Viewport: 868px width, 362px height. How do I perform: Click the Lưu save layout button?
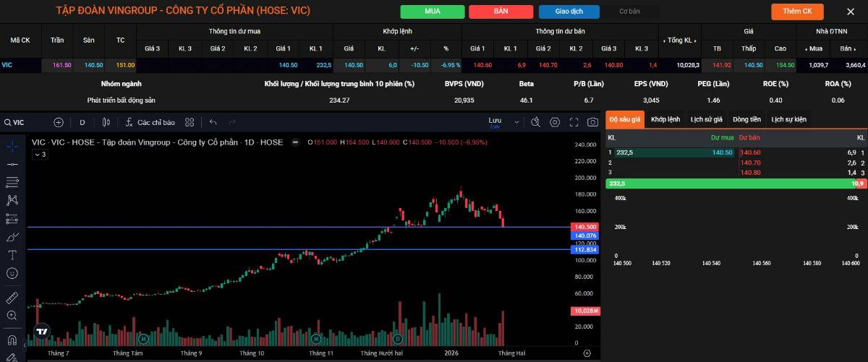click(495, 122)
